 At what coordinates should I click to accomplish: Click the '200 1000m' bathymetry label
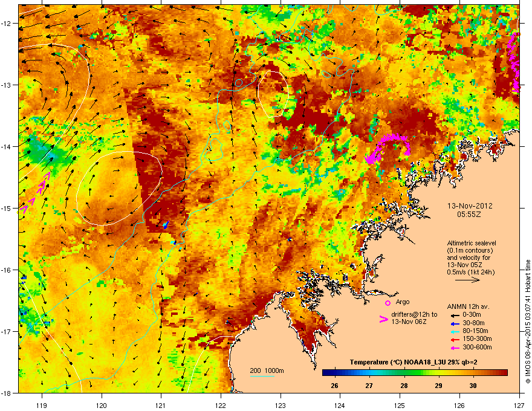click(x=267, y=371)
